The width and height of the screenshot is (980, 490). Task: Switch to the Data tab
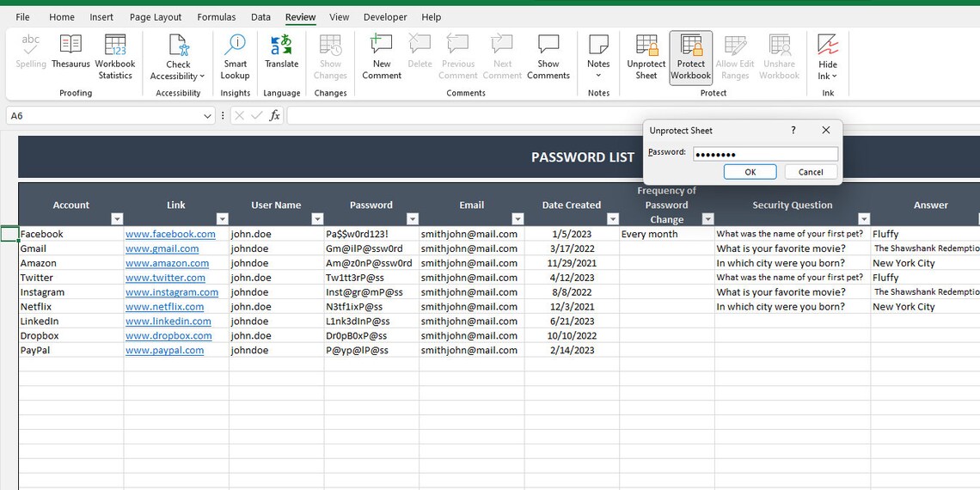pyautogui.click(x=260, y=17)
